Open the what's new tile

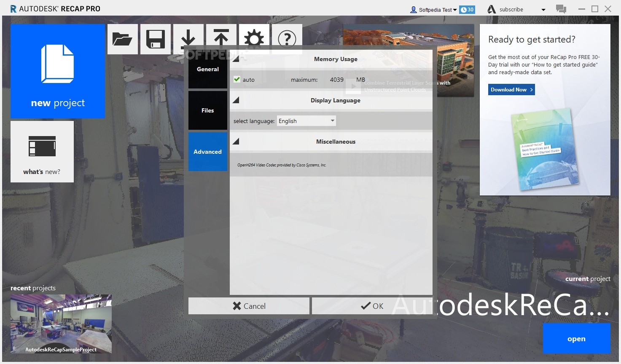[x=42, y=152]
